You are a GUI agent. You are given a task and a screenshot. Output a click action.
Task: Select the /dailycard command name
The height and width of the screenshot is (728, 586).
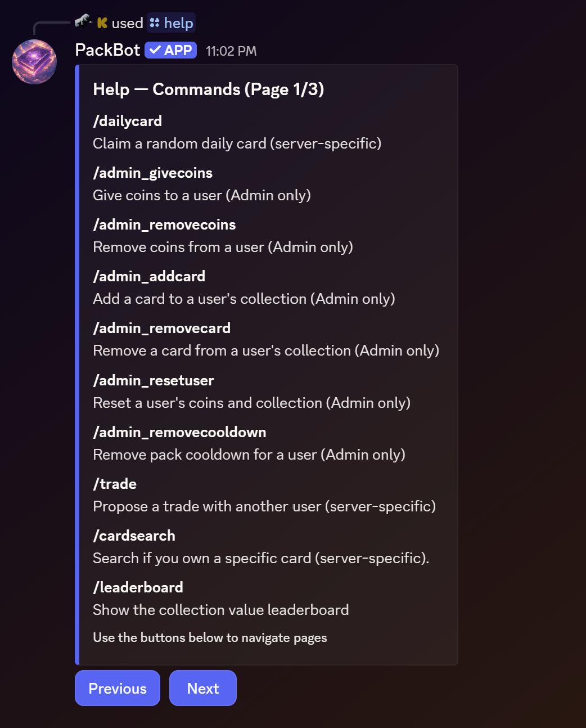[x=128, y=121]
